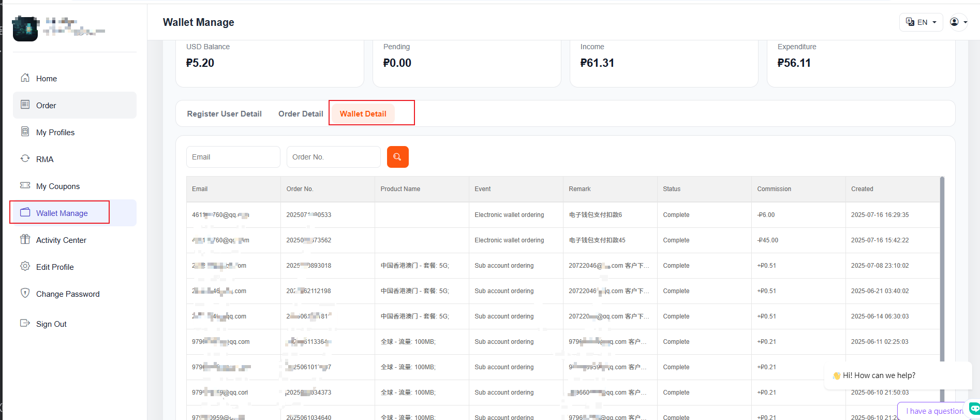The height and width of the screenshot is (420, 980).
Task: Click the Home house icon
Action: click(x=25, y=78)
